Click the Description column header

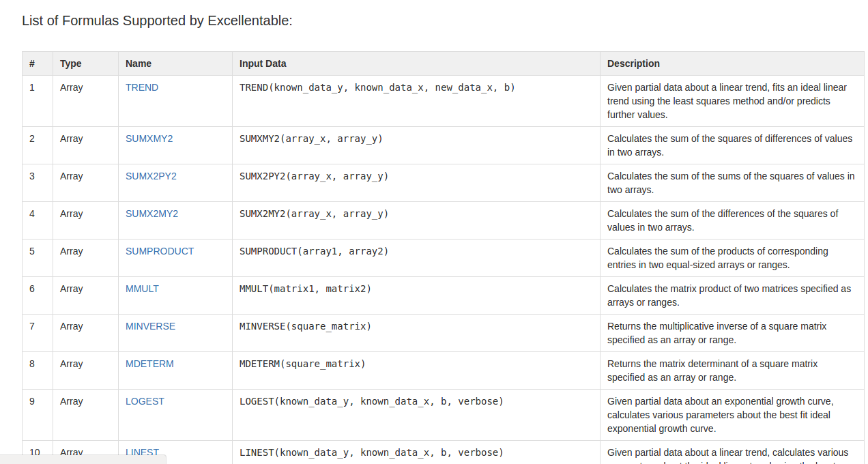(x=633, y=63)
